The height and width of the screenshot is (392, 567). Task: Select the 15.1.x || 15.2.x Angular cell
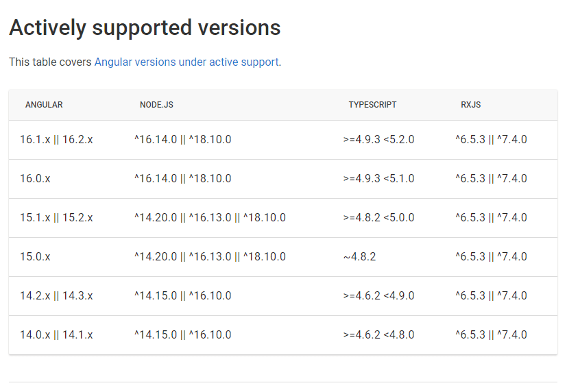coord(56,218)
